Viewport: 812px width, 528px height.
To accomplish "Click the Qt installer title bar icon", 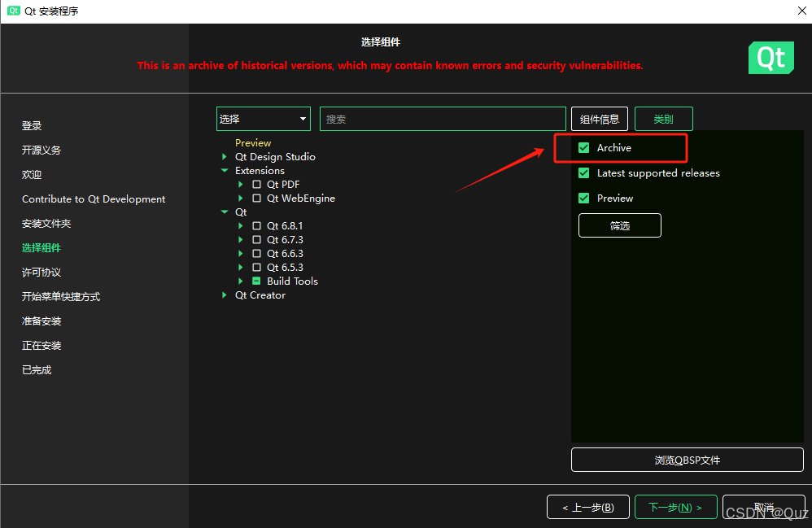I will (x=14, y=11).
